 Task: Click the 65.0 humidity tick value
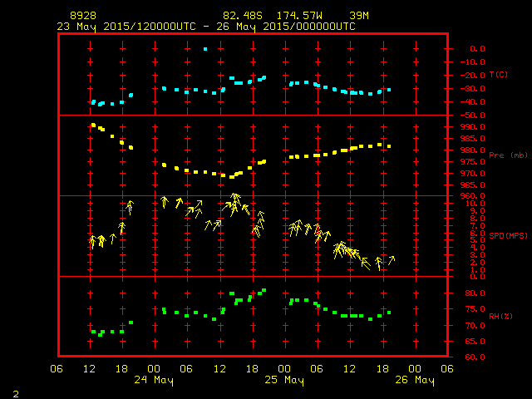[475, 342]
